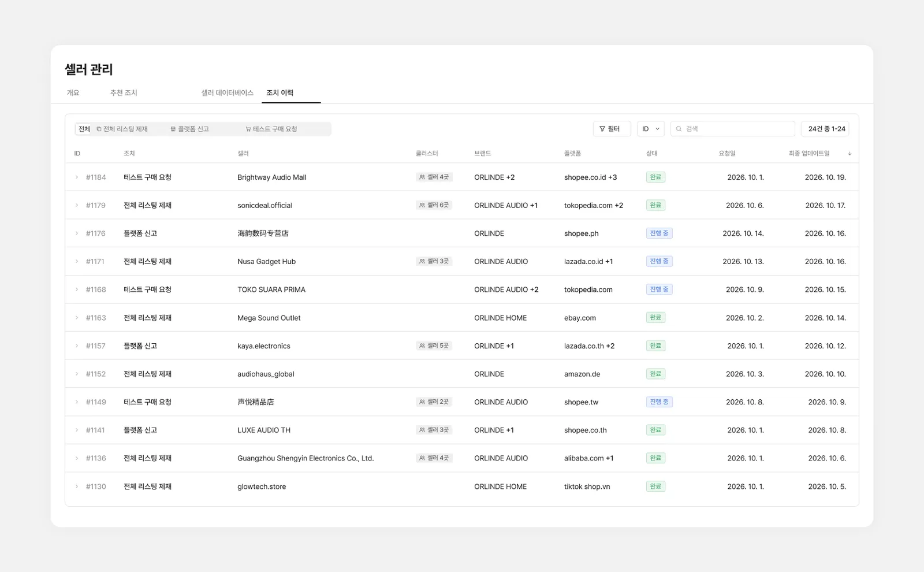Image resolution: width=924 pixels, height=572 pixels.
Task: Click the 진행 중 status badge for #1171
Action: click(659, 261)
